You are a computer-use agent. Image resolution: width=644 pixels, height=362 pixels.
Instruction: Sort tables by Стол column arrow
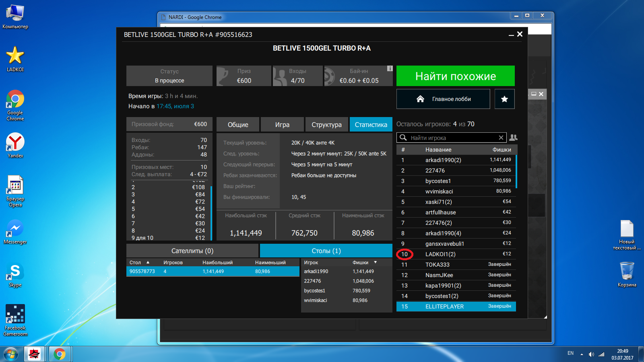tap(148, 262)
